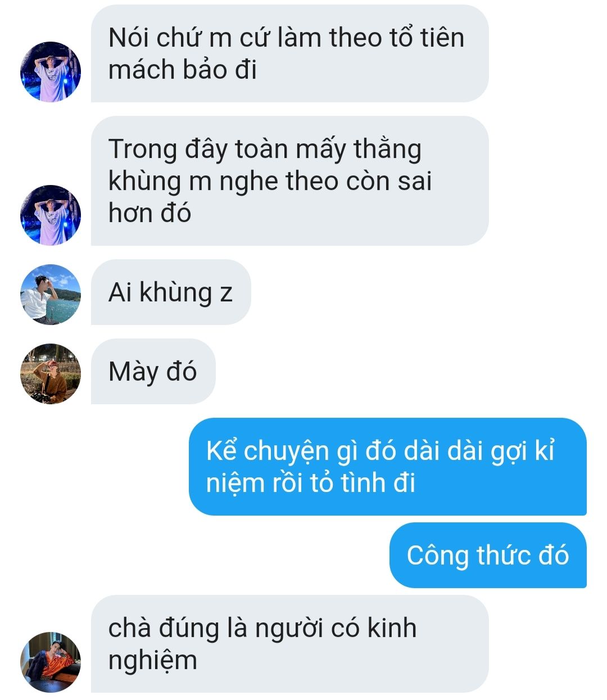Tap the blue 'Công thức đó' bubble
607x700 pixels.
[x=488, y=555]
